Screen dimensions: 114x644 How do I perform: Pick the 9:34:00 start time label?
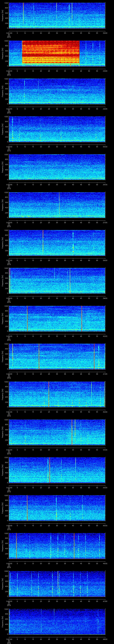pyautogui.click(x=9, y=147)
